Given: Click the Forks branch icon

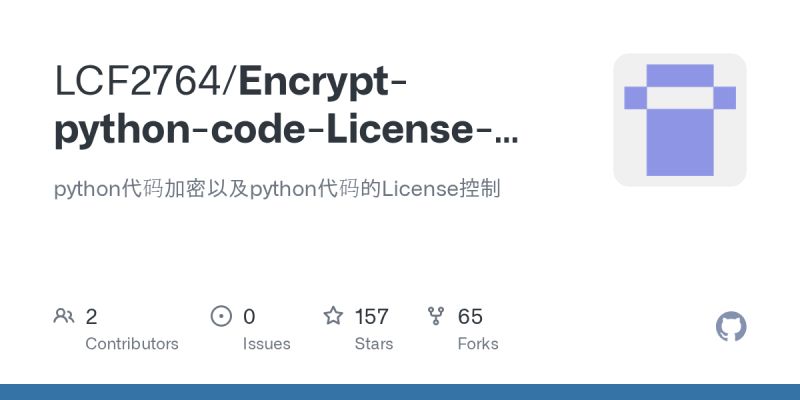Looking at the screenshot, I should [x=436, y=316].
